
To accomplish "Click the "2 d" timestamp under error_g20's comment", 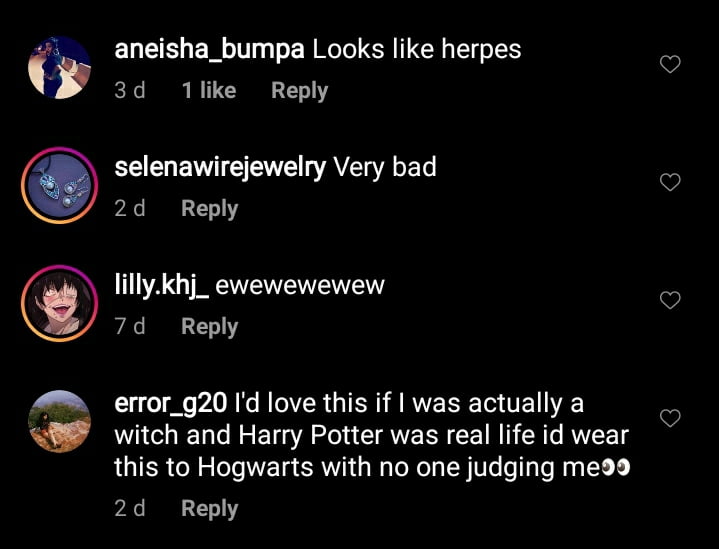I will tap(129, 508).
